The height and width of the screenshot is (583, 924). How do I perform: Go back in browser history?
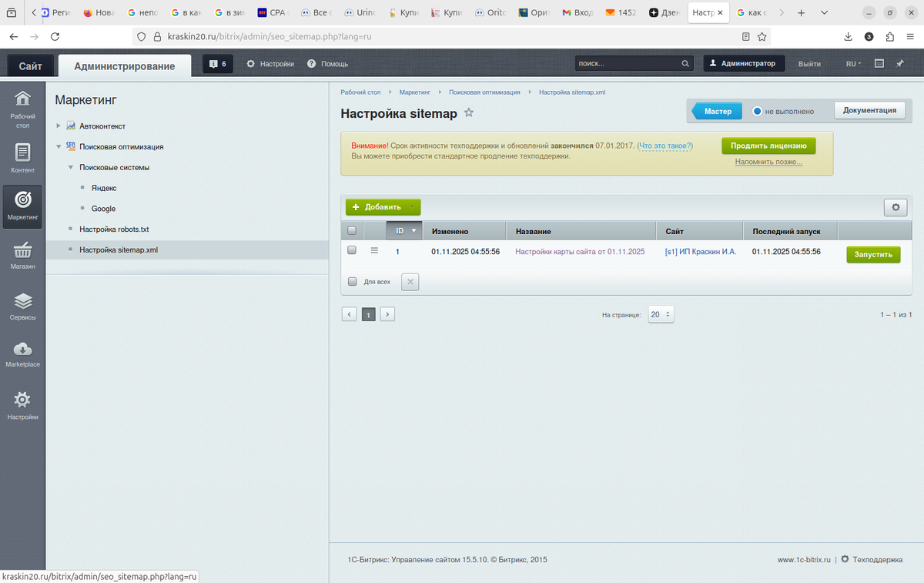pos(14,36)
